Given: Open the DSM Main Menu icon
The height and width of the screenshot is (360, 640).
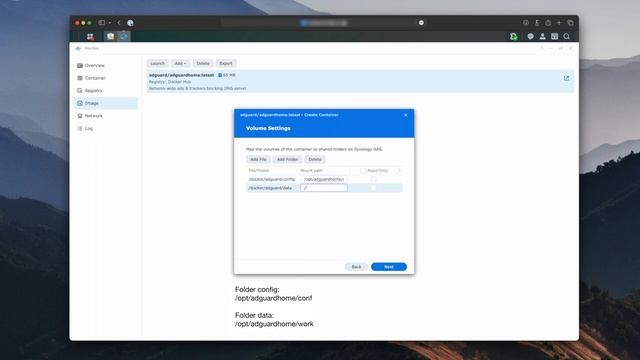Looking at the screenshot, I should click(x=90, y=36).
